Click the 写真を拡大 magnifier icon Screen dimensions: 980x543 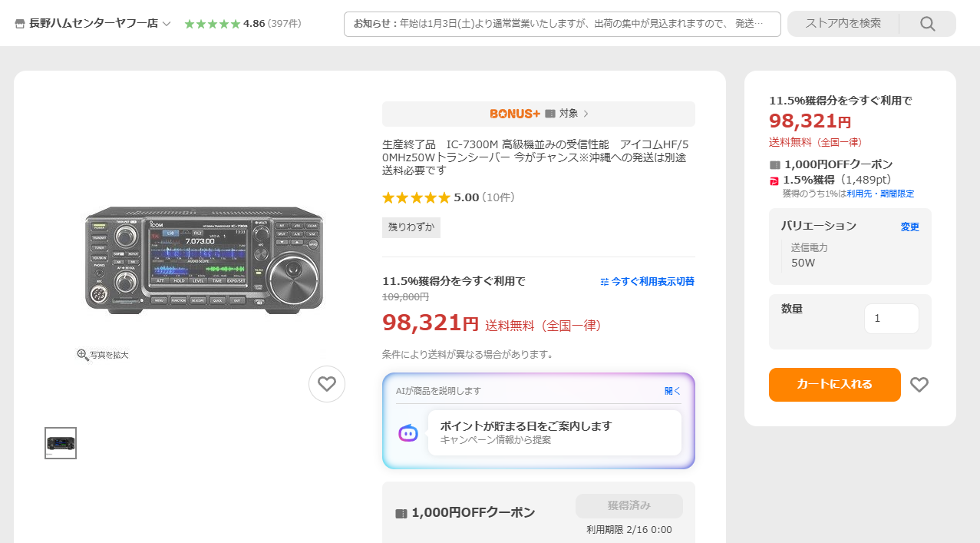pos(83,355)
